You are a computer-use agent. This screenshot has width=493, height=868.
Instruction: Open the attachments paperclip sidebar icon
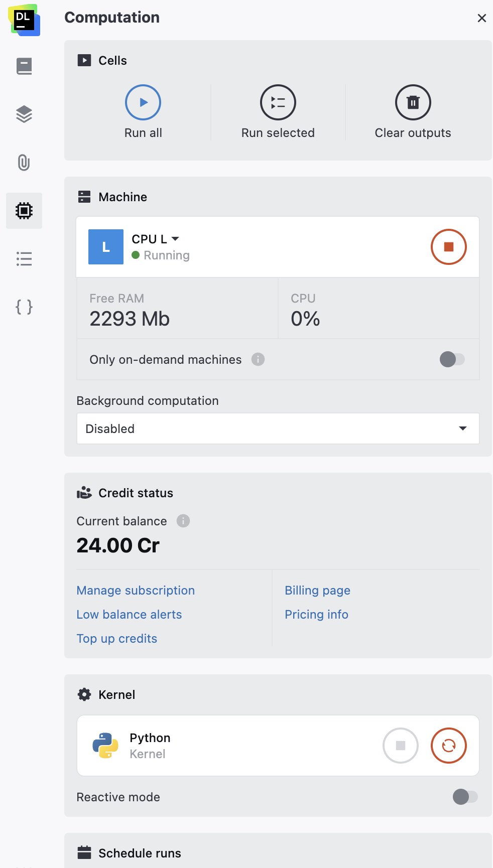tap(24, 163)
